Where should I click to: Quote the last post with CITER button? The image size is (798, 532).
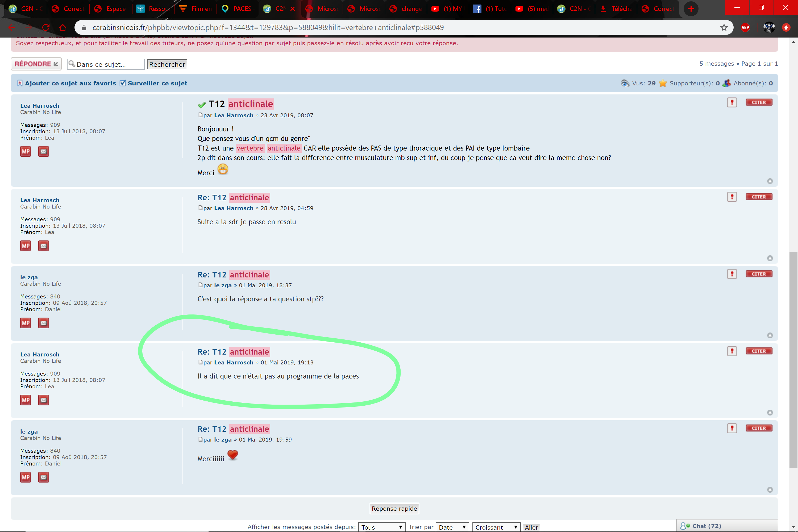(759, 428)
